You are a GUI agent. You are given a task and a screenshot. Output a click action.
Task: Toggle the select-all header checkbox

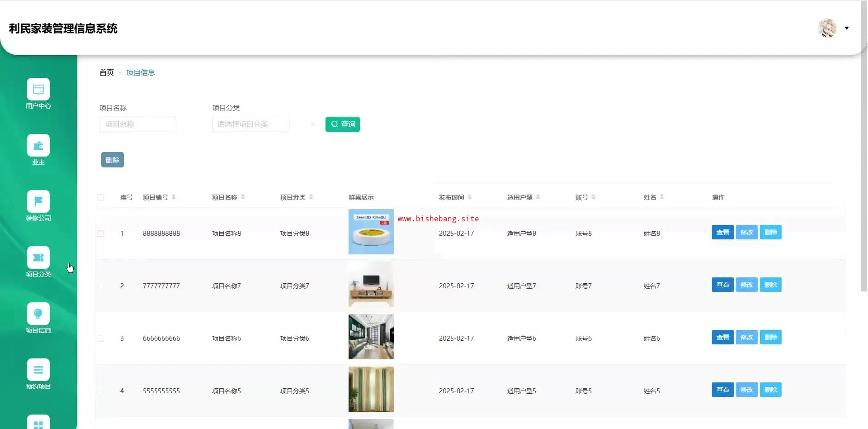pyautogui.click(x=101, y=197)
